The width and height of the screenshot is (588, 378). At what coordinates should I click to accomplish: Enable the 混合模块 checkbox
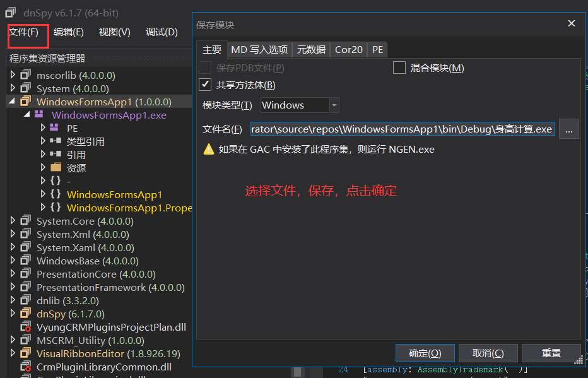399,68
